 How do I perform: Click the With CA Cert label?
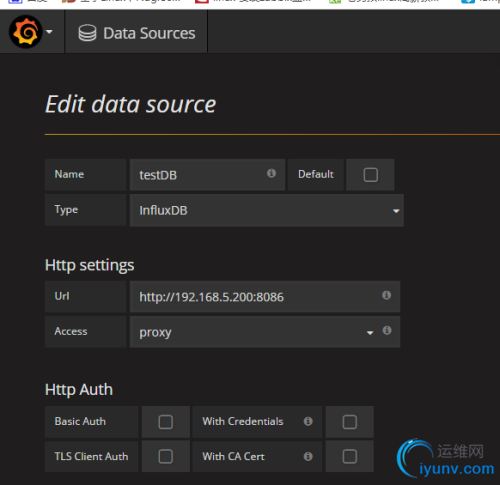[x=234, y=456]
